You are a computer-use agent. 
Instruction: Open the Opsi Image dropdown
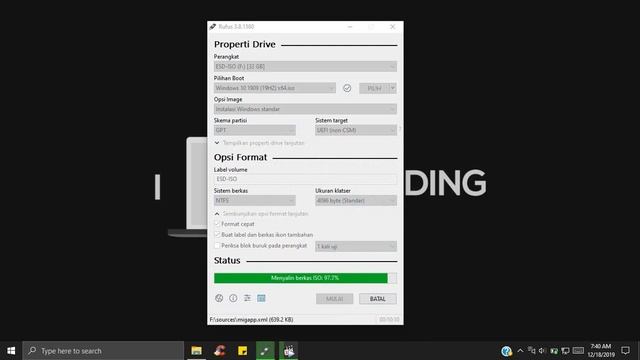click(x=305, y=109)
